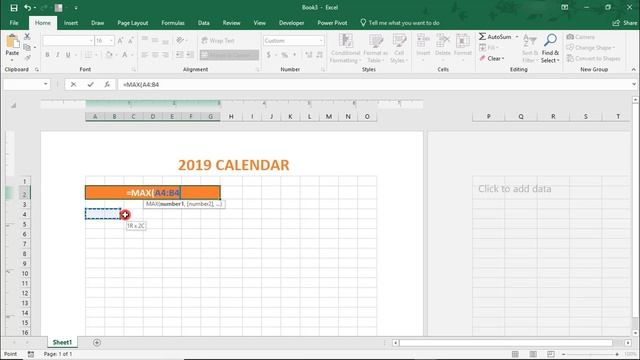
Task: Open the Custom number format dropdown
Action: (321, 40)
